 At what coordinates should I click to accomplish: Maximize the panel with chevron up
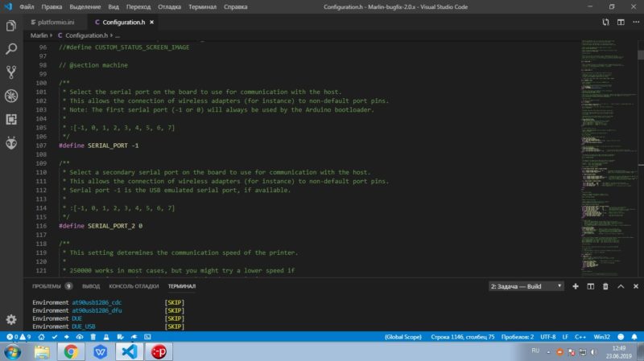click(621, 286)
